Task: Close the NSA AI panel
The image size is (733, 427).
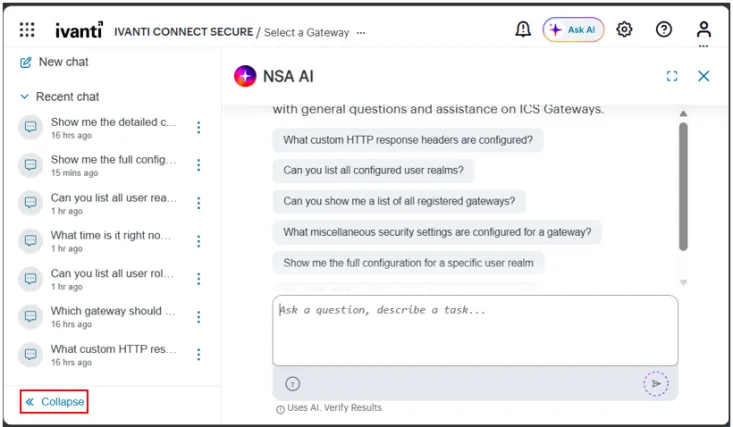Action: (704, 76)
